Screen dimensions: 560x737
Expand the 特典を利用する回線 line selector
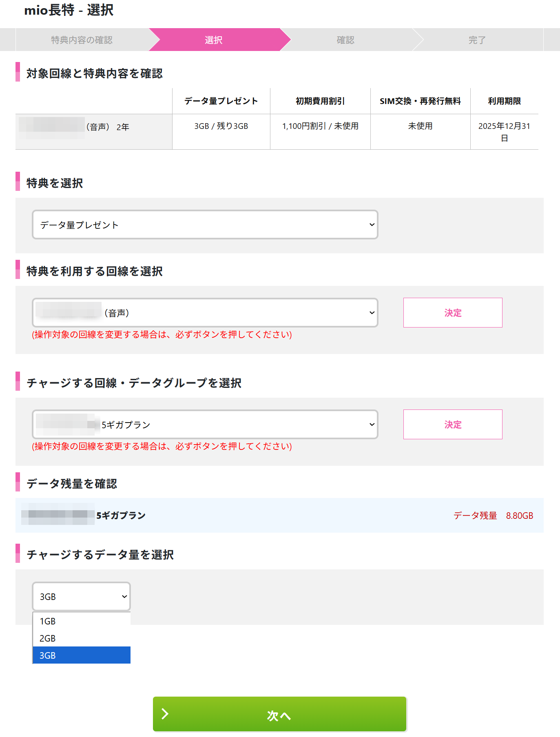205,313
